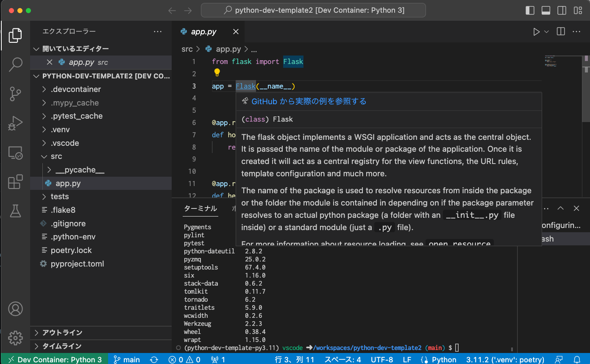Image resolution: width=590 pixels, height=364 pixels.
Task: Select the app.py editor tab
Action: pyautogui.click(x=208, y=32)
